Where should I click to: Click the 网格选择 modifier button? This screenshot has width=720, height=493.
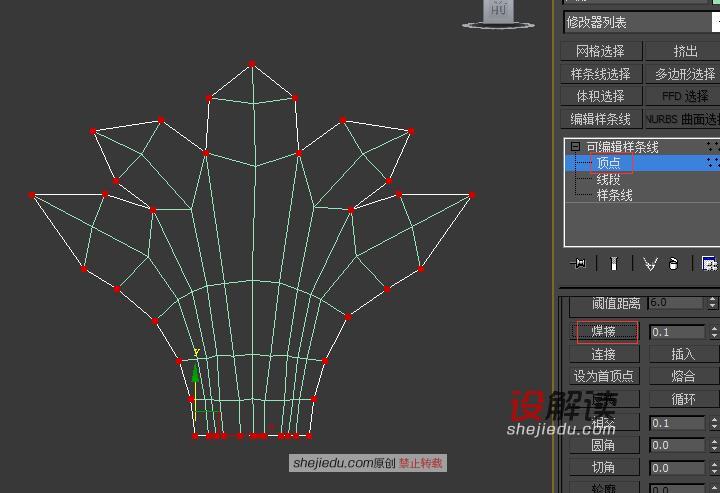[601, 51]
